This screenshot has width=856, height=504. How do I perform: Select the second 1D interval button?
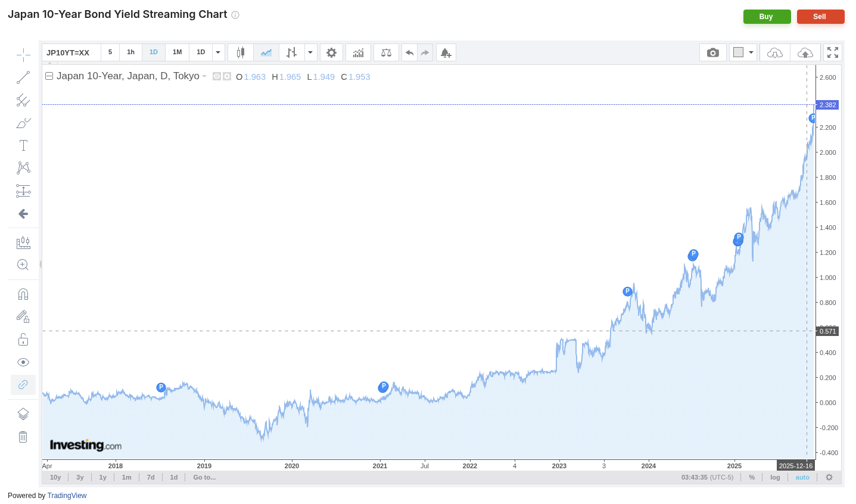(201, 52)
